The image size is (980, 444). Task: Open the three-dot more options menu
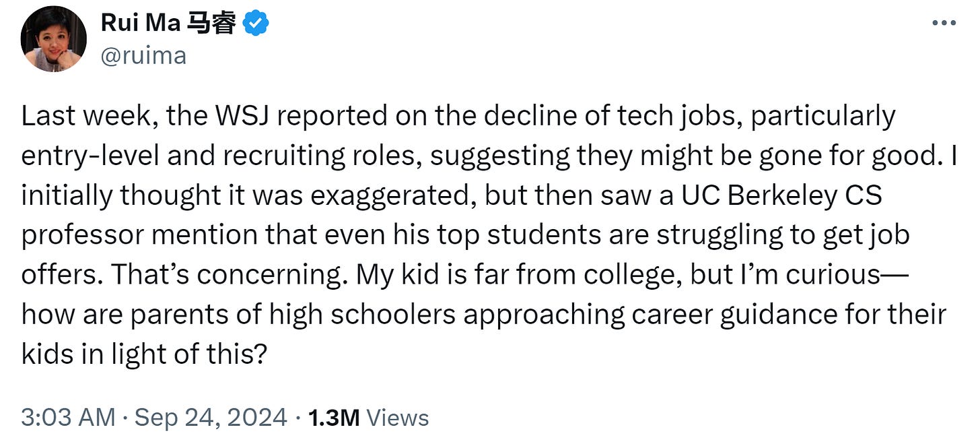click(944, 24)
